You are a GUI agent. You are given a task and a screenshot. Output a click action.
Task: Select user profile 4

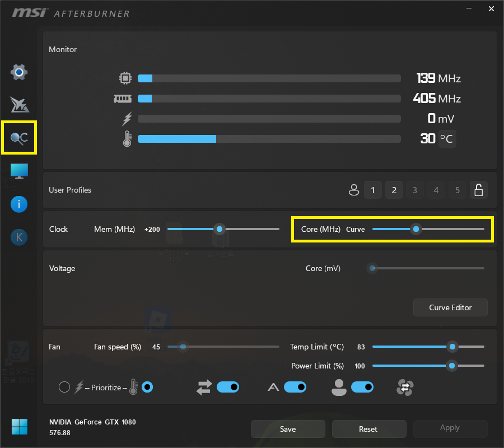click(x=436, y=190)
